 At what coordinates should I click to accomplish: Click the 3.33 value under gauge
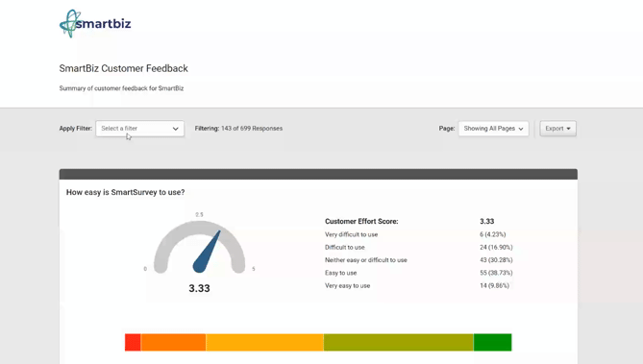[199, 288]
